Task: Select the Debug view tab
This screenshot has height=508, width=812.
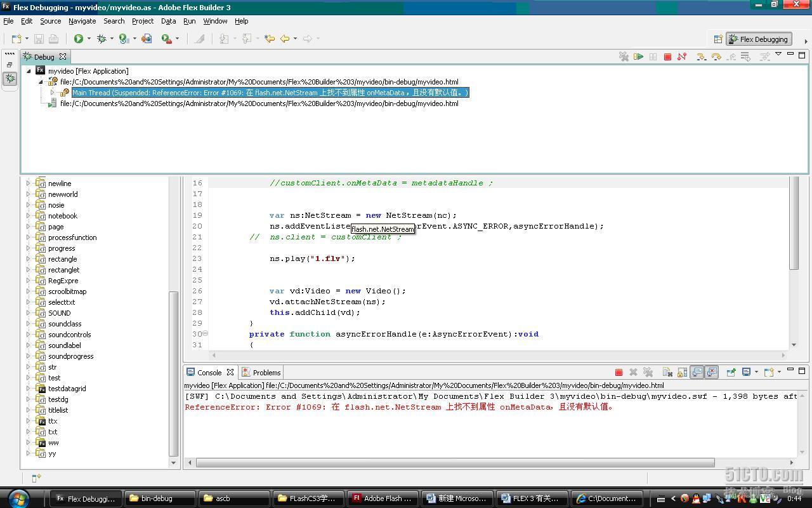Action: click(44, 57)
